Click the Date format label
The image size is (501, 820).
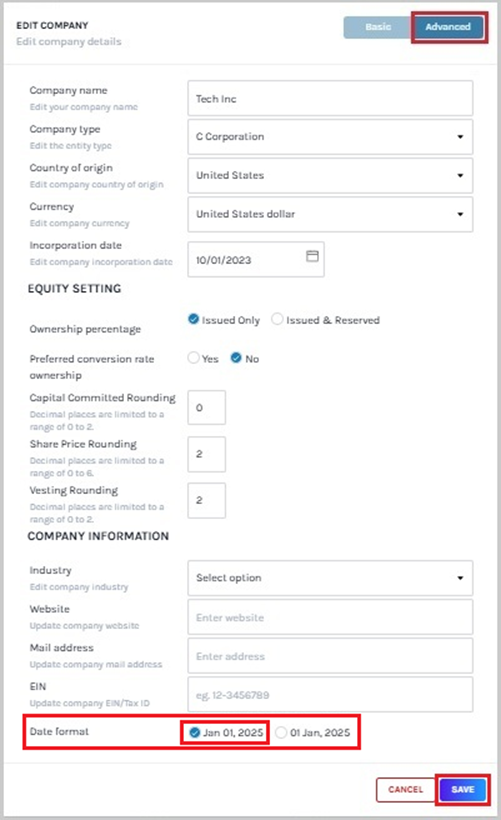coord(59,731)
